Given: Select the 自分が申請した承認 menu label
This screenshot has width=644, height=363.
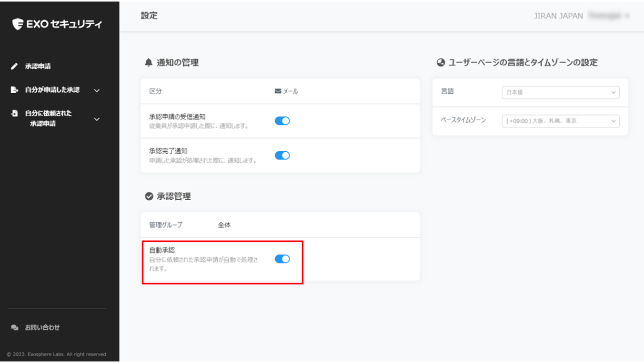Looking at the screenshot, I should [52, 90].
